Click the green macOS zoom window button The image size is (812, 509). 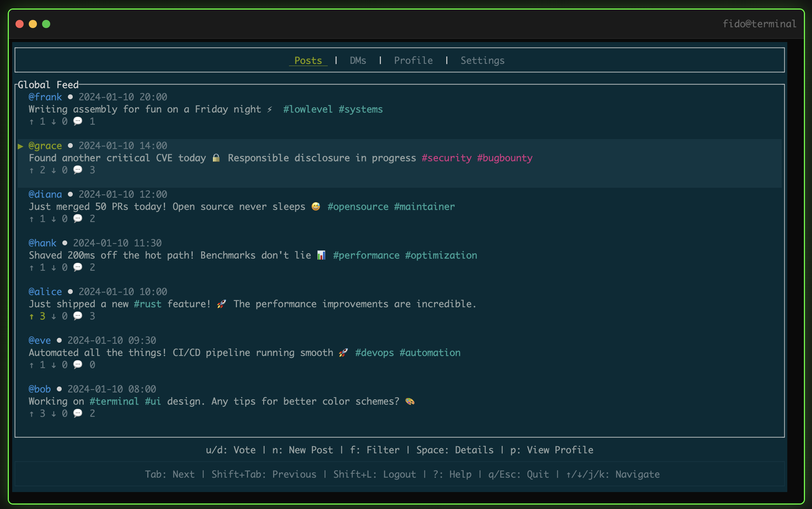[46, 24]
